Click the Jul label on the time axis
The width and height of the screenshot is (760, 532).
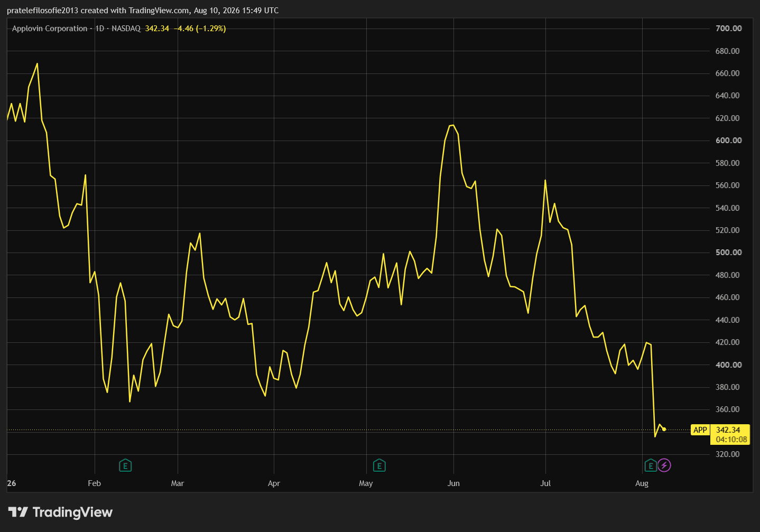click(x=545, y=483)
